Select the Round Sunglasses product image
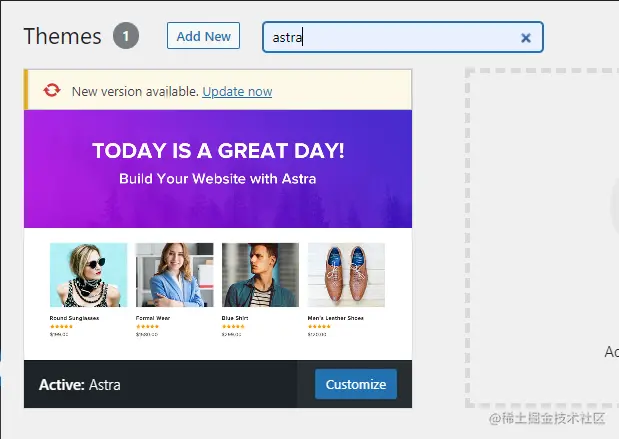This screenshot has height=439, width=619. pos(88,275)
